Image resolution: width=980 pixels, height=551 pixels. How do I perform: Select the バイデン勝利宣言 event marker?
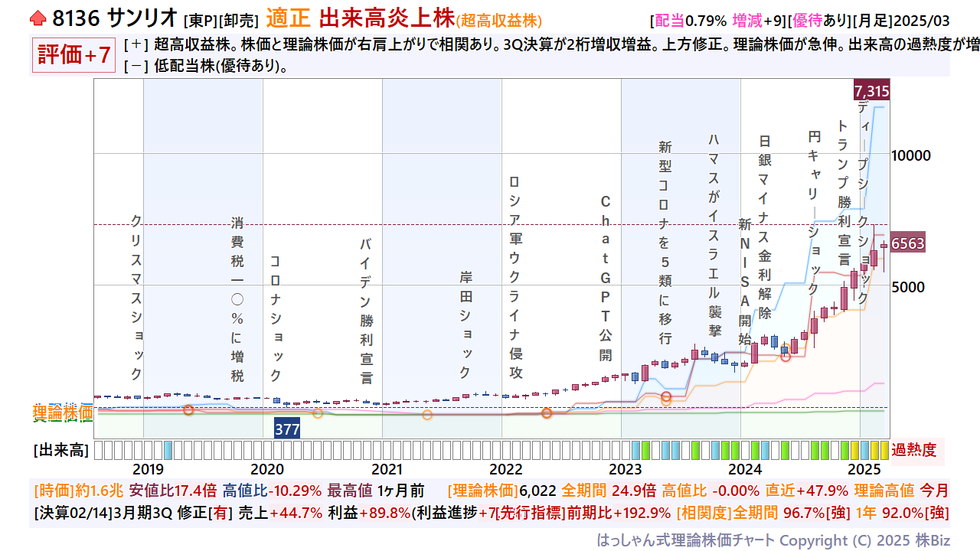tap(366, 311)
